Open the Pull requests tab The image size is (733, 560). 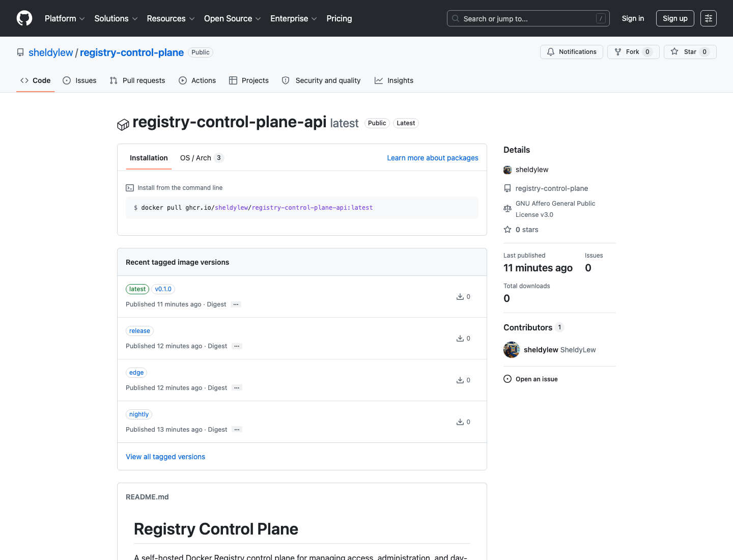pos(137,80)
